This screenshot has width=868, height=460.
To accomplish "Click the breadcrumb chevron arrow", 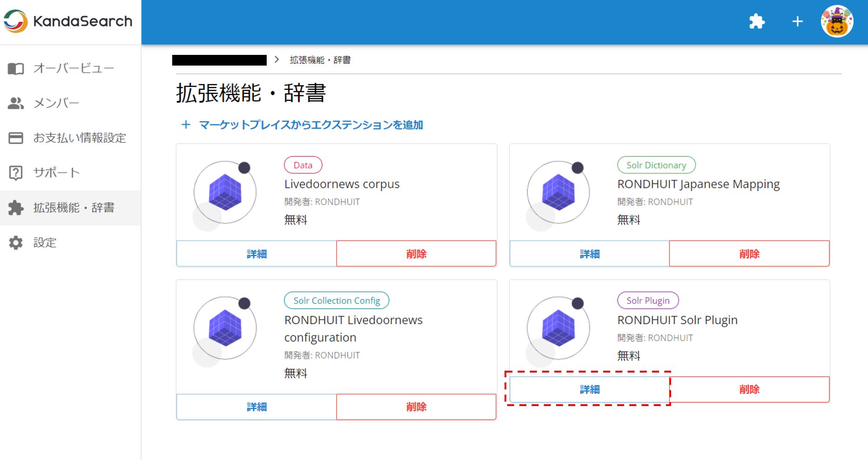I will point(277,60).
